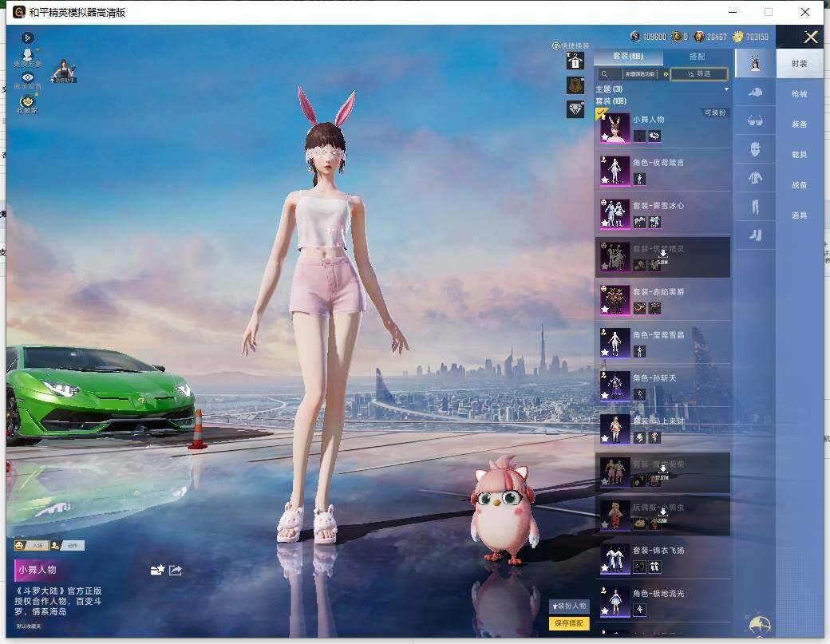Open the 道具 menu tab
830x644 pixels.
[800, 215]
